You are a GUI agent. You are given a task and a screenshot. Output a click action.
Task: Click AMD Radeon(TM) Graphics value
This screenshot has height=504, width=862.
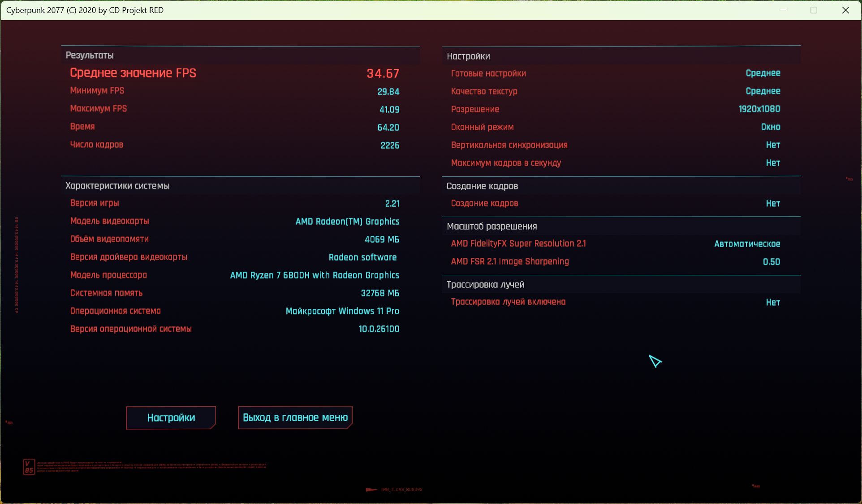(x=347, y=222)
